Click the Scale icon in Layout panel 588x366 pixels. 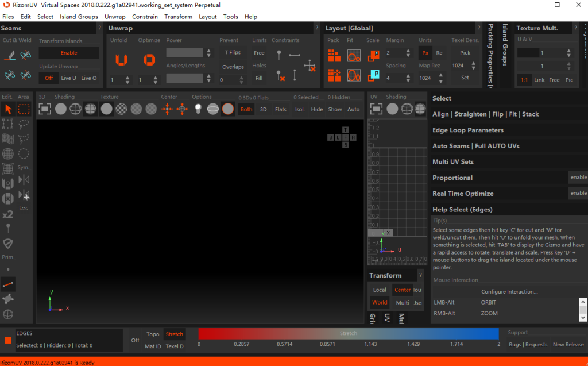(373, 56)
